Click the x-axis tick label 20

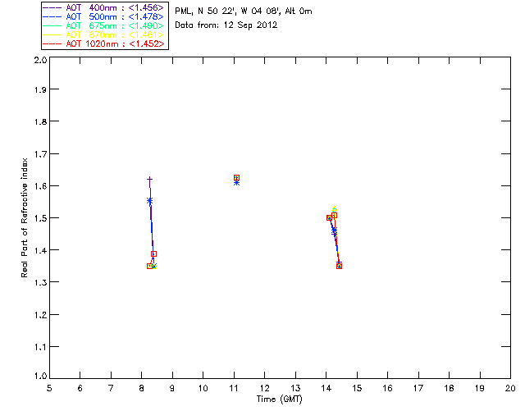[510, 388]
